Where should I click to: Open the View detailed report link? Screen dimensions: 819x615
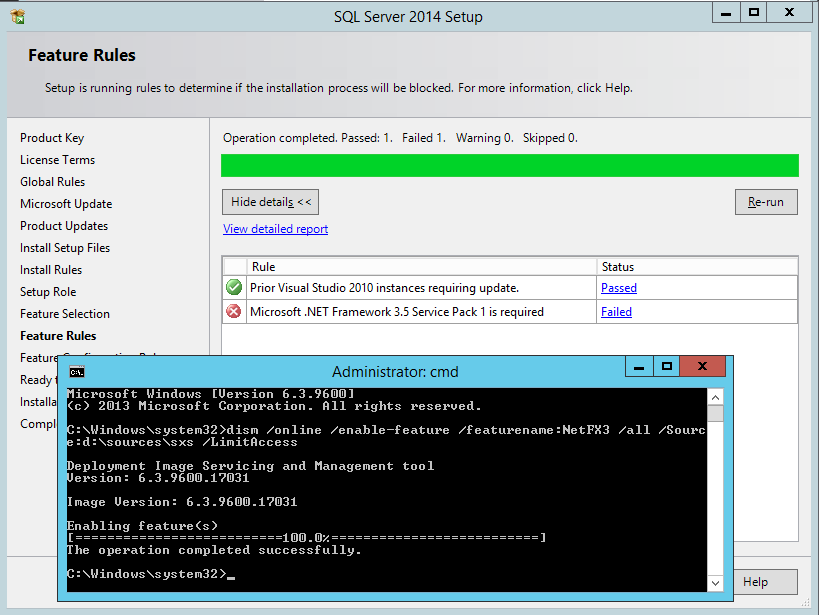(x=275, y=229)
